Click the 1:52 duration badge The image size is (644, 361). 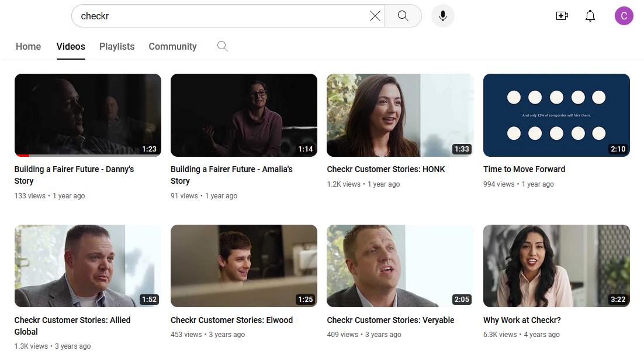(x=149, y=300)
